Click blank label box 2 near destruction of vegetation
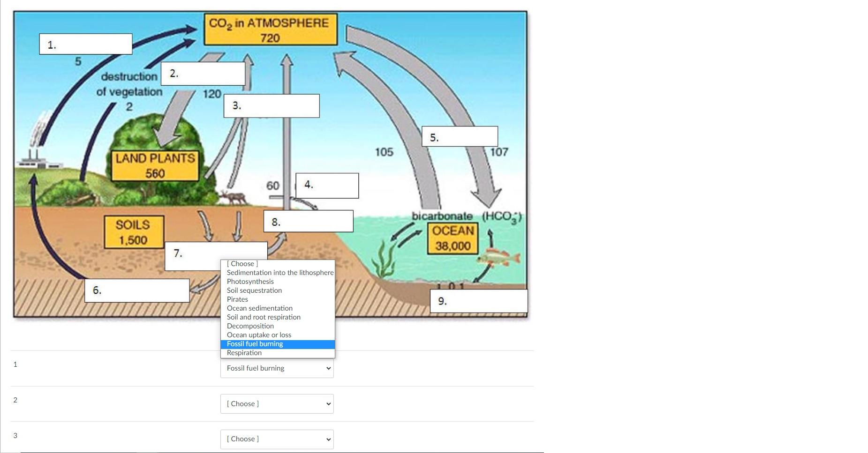Viewport: 868px width, 453px height. [203, 74]
